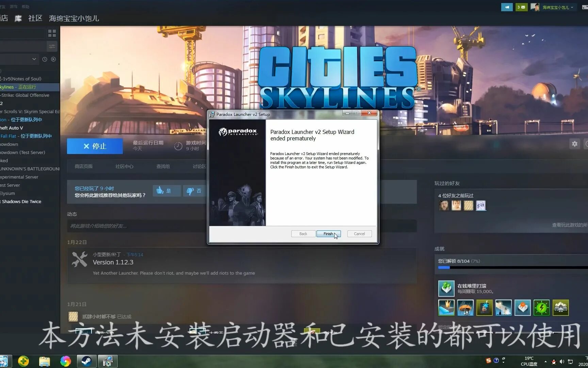This screenshot has height=368, width=588.
Task: Select Shadows Die Twice in library list
Action: click(x=30, y=201)
